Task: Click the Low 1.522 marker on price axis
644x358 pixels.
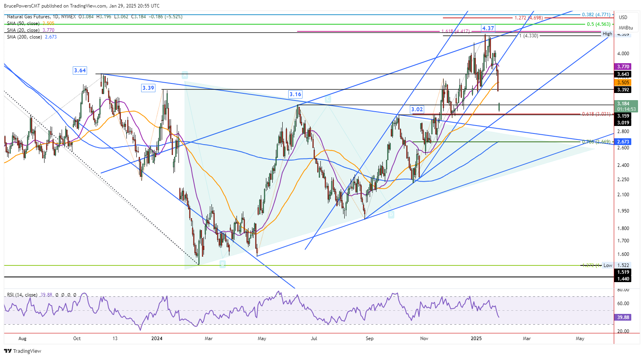Action: point(616,265)
